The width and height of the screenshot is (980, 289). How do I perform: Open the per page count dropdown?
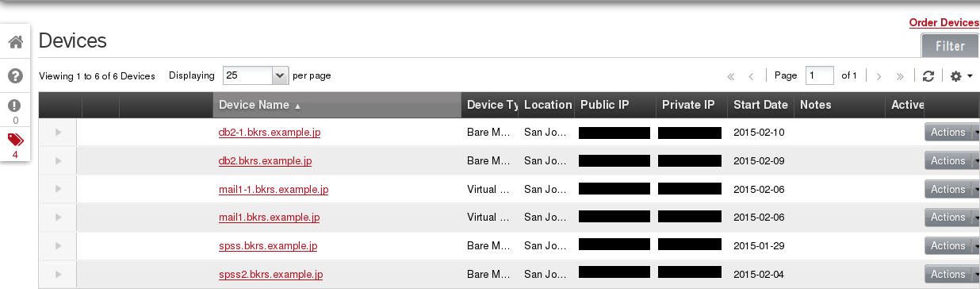[255, 75]
